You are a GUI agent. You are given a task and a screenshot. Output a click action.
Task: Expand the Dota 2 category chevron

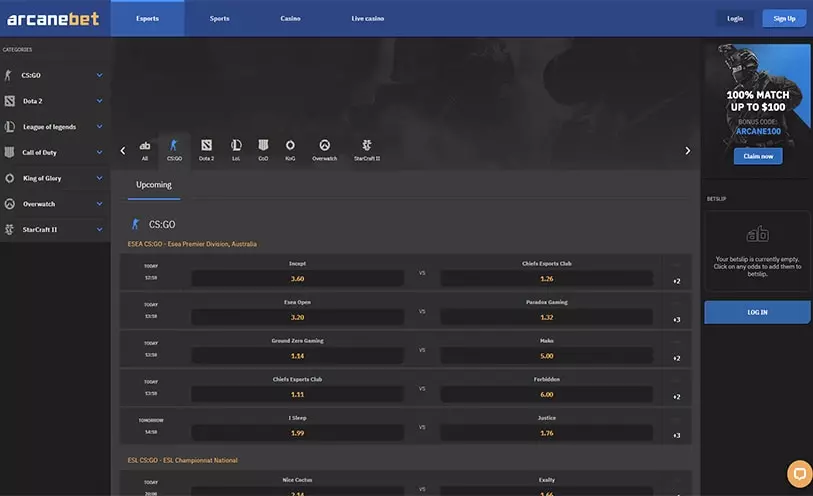(x=100, y=101)
